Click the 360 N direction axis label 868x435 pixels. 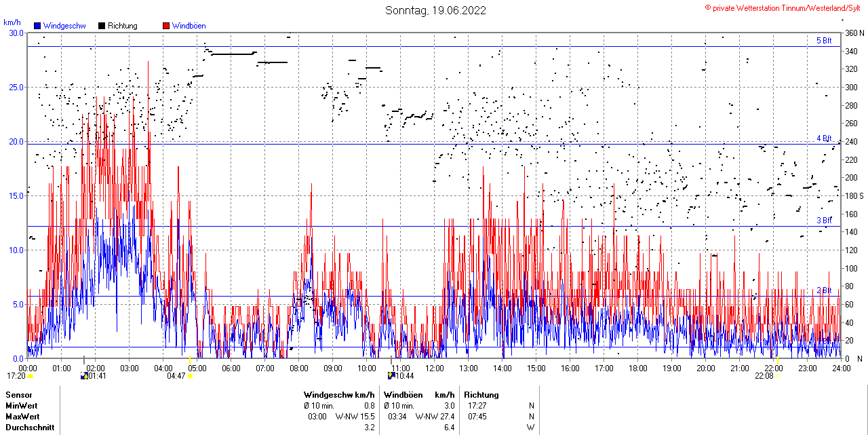point(854,33)
